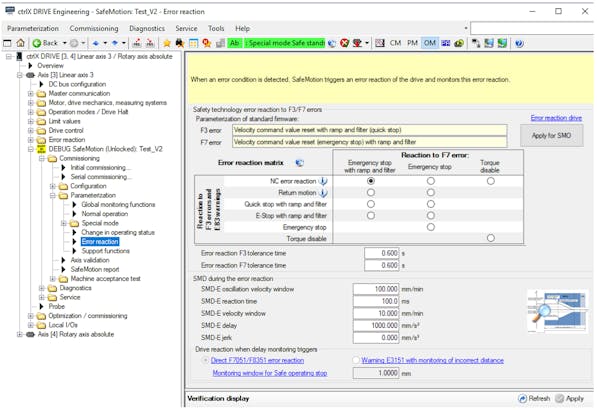Click the first parameter file toolbar icon
This screenshot has width=597, height=410.
137,43
